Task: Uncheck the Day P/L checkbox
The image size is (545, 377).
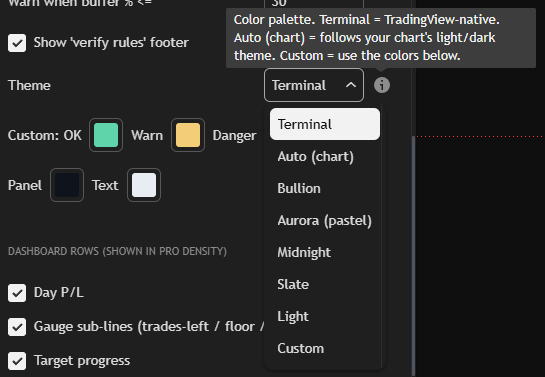Action: 17,293
